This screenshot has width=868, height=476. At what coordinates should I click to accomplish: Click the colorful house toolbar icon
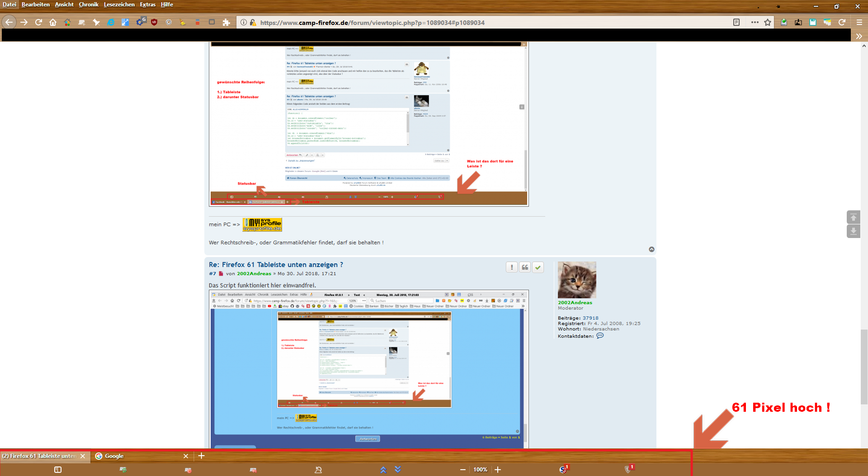click(67, 22)
